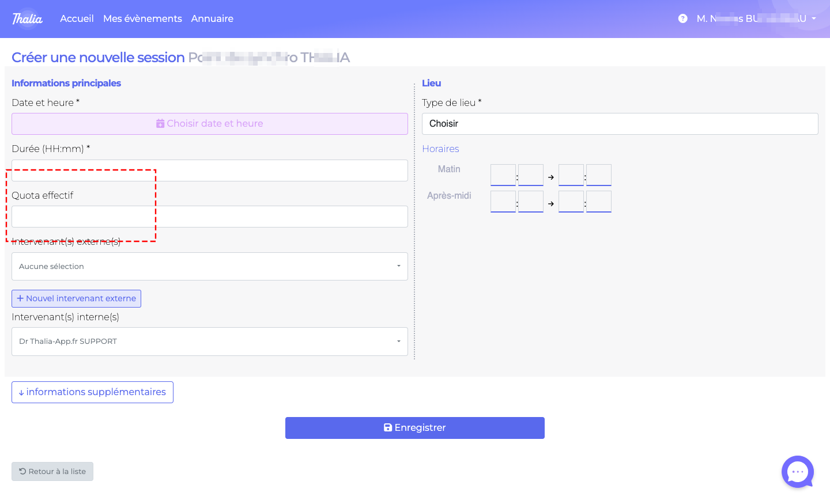Go to Accueil page

coord(77,18)
